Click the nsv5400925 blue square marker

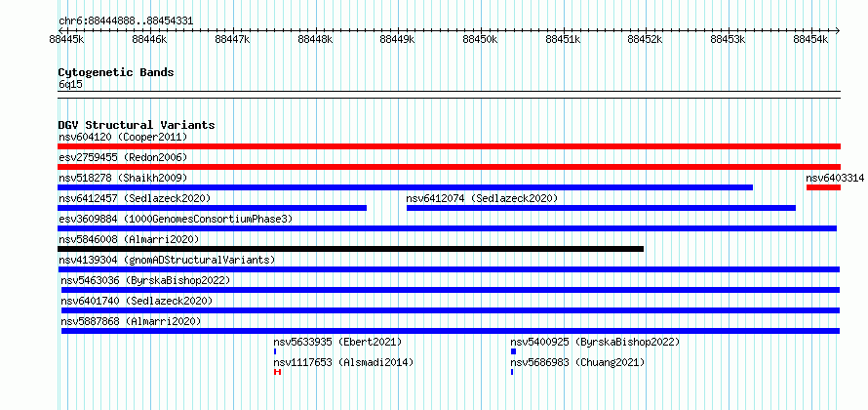pyautogui.click(x=513, y=351)
